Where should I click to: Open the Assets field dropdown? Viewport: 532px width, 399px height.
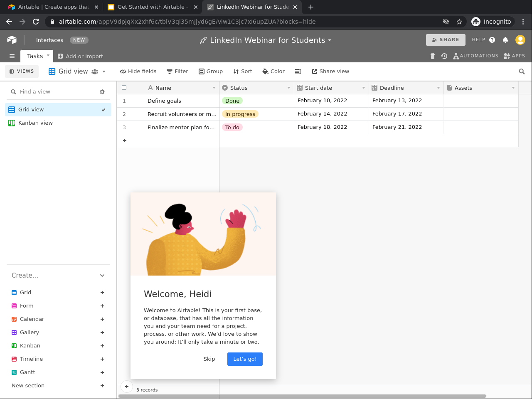(x=513, y=88)
